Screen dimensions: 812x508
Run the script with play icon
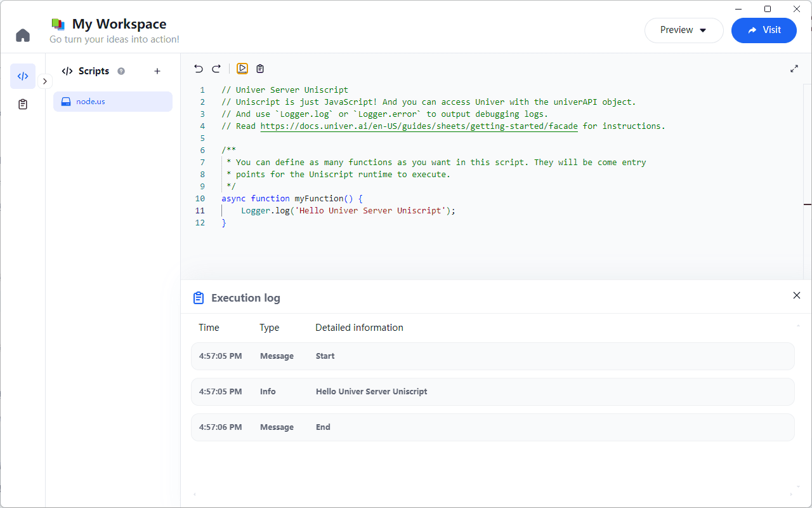coord(242,69)
